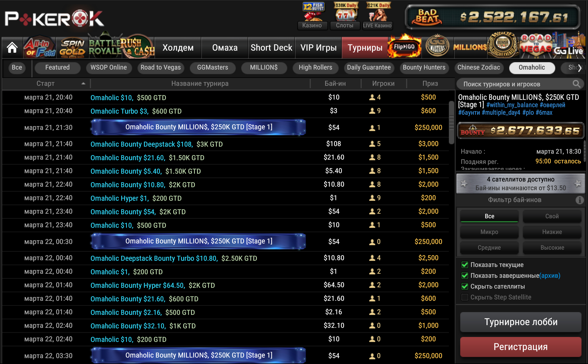Sort by the Старт column header

45,84
